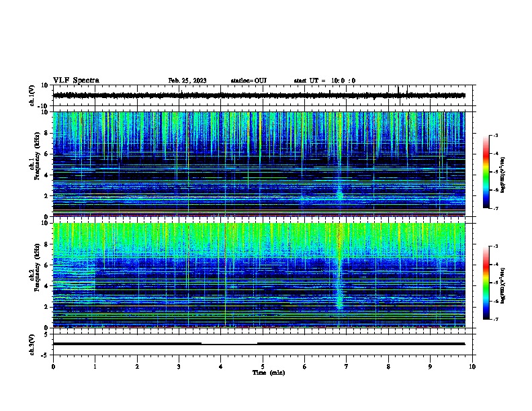Click time axis tick label '7'

coord(347,367)
